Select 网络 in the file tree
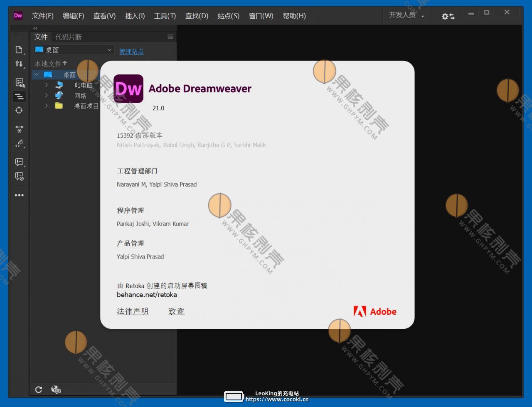Image resolution: width=532 pixels, height=407 pixels. (80, 95)
